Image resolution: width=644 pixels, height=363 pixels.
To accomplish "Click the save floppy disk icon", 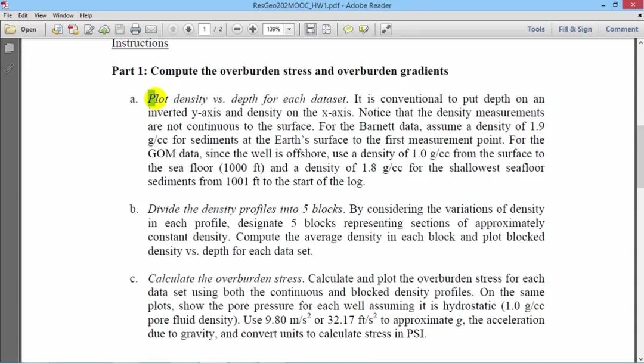I will pos(120,29).
